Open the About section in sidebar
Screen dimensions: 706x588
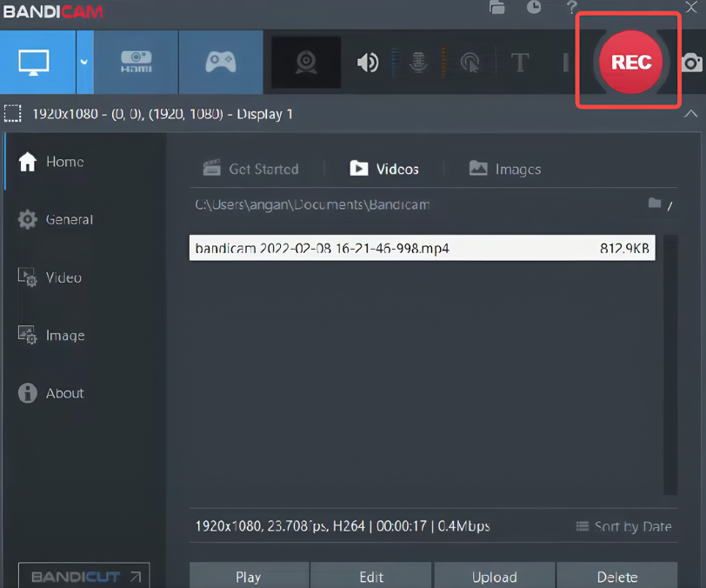click(51, 393)
